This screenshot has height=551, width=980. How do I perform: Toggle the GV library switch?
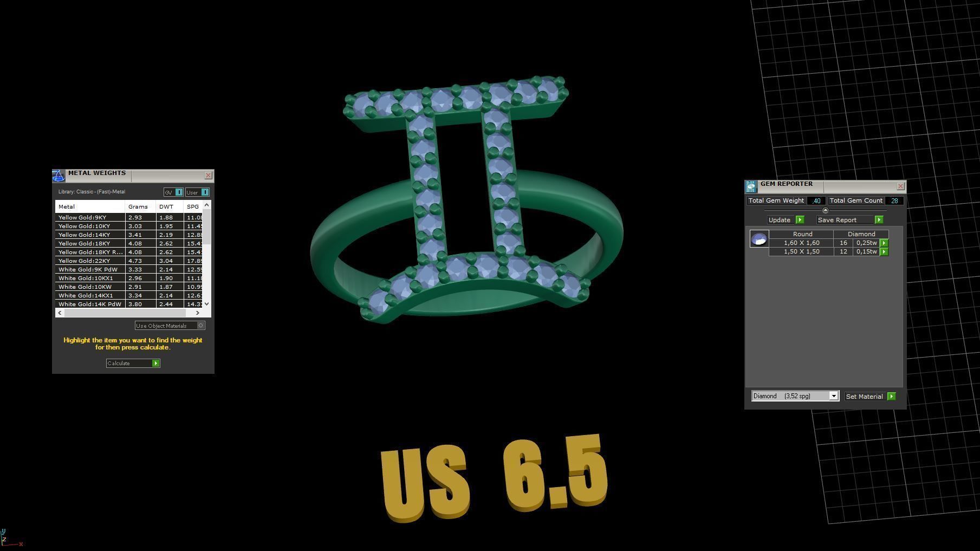[173, 192]
